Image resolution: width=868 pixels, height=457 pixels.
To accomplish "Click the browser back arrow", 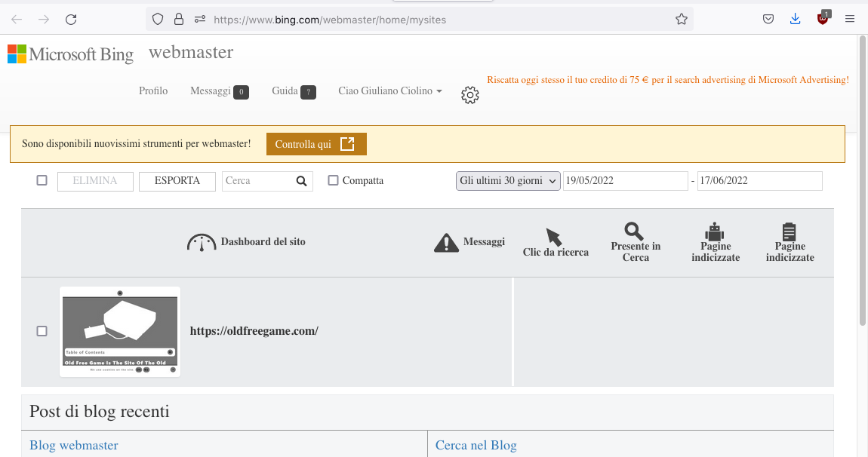I will click(17, 20).
